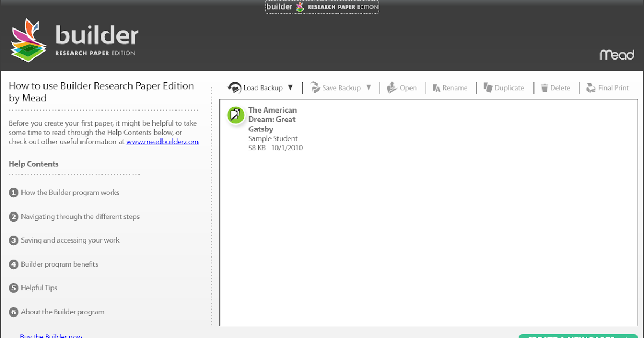Select The American Dream: Great Gatsby title
This screenshot has width=644, height=338.
pos(273,120)
